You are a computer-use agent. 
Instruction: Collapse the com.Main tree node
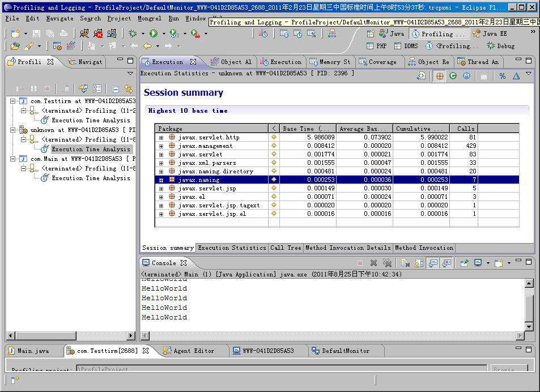14,159
